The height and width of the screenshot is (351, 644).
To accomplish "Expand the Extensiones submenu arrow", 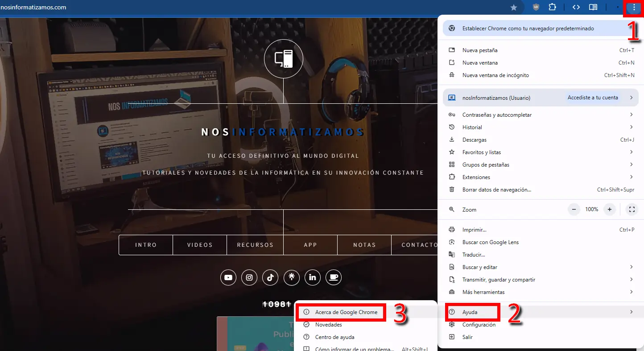I will pyautogui.click(x=632, y=177).
